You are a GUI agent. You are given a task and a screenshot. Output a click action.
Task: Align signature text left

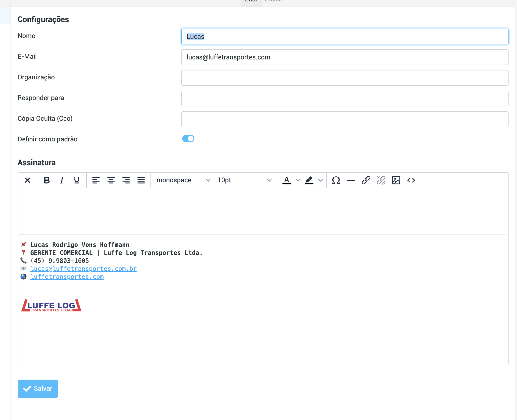[x=96, y=180]
